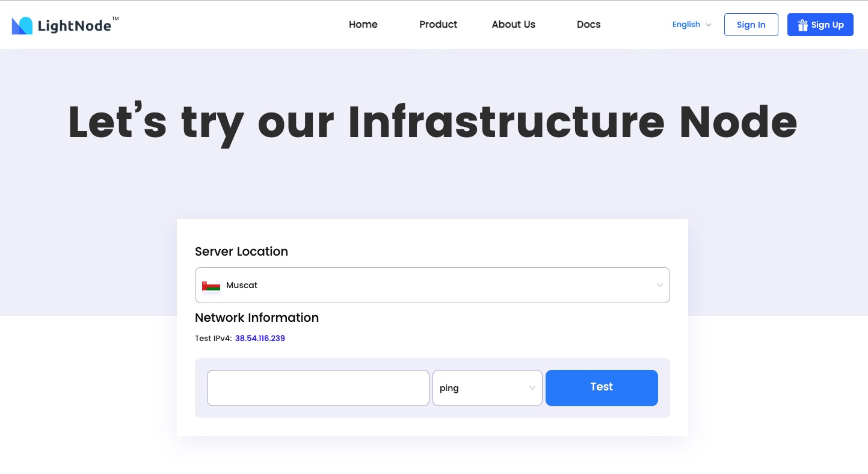Click the IP address 38.54.116.239 link
Image resolution: width=868 pixels, height=474 pixels.
pyautogui.click(x=260, y=338)
